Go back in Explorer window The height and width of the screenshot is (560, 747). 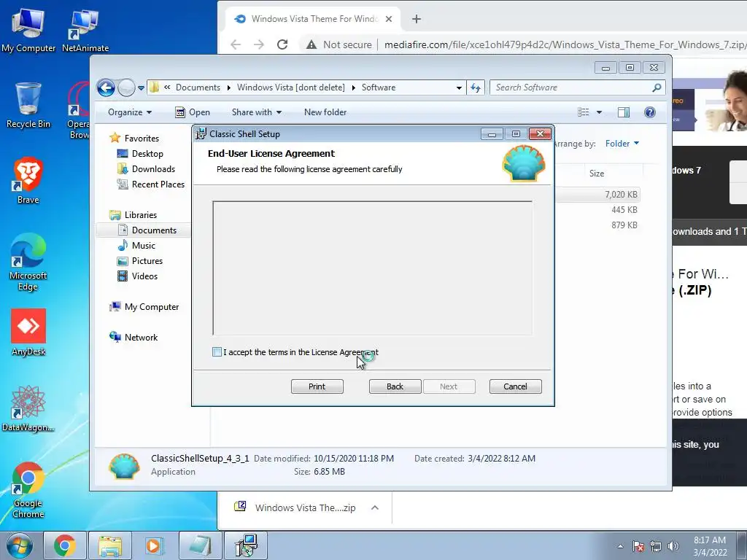[x=106, y=87]
